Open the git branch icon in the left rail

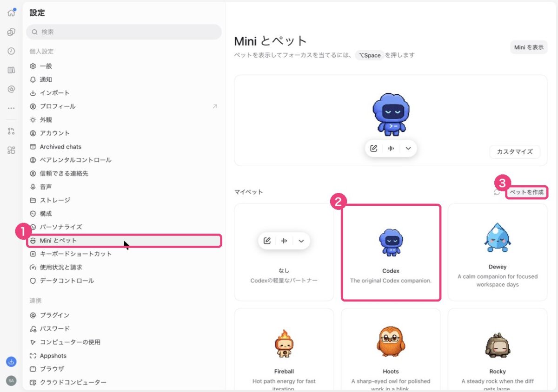coord(11,131)
